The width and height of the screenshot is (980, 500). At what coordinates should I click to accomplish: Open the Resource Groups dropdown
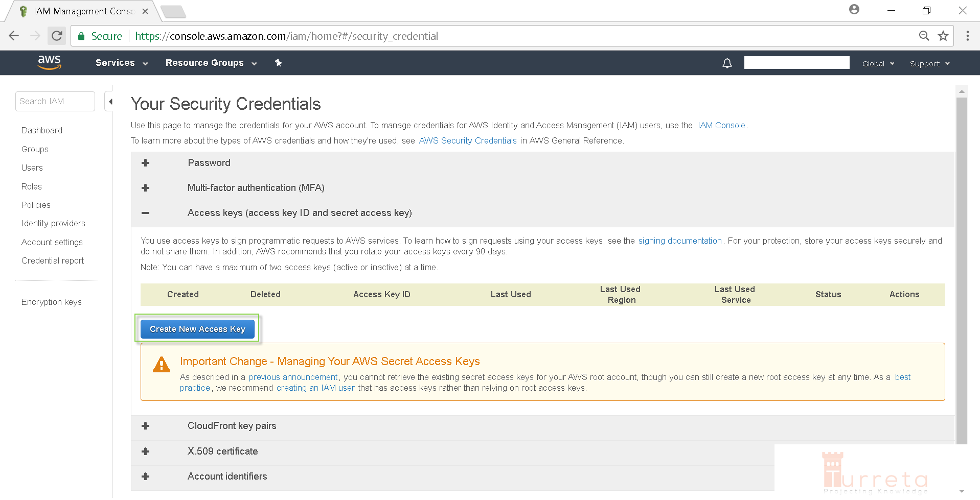click(211, 63)
